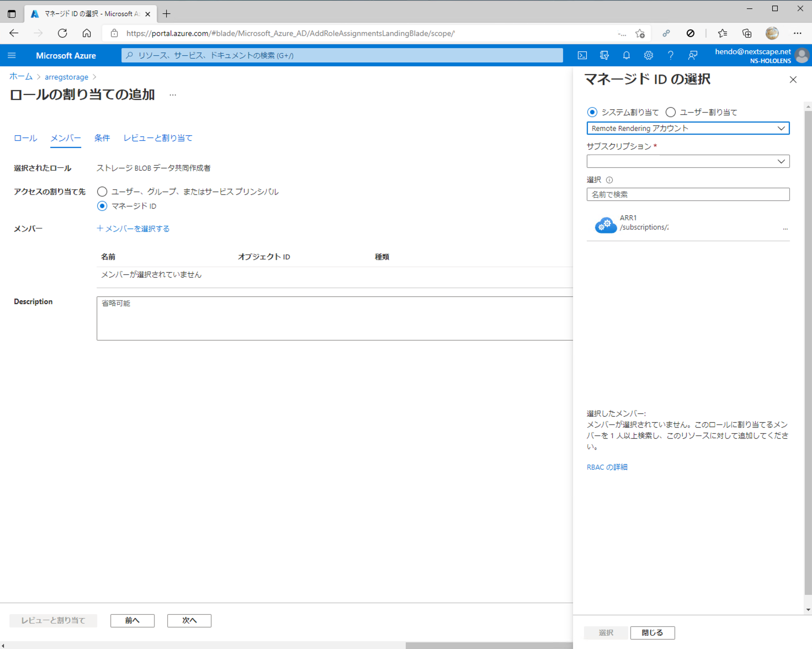Switch to the ロール tab
Image resolution: width=812 pixels, height=649 pixels.
(x=25, y=138)
